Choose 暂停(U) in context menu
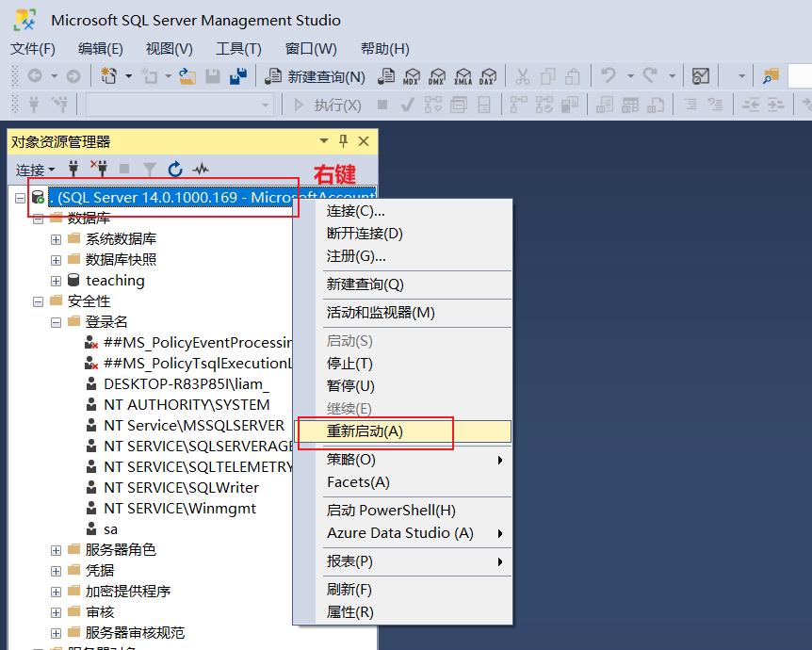 pyautogui.click(x=403, y=386)
